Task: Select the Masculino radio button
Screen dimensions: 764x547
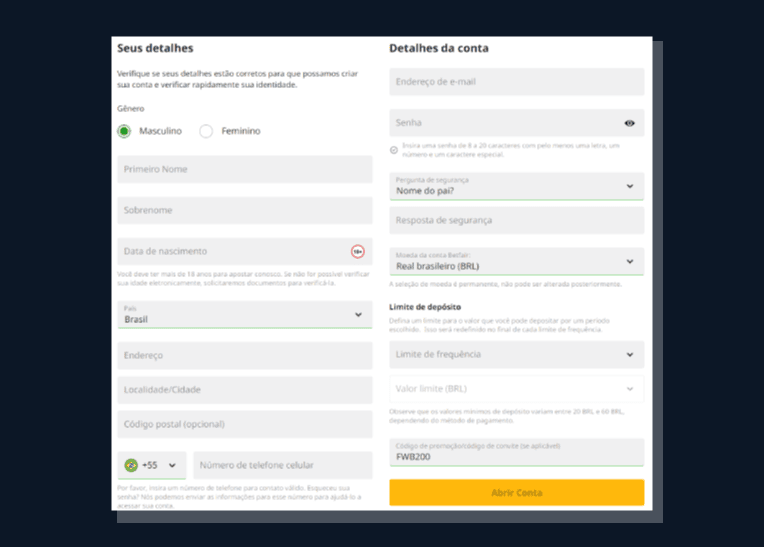Action: coord(124,131)
